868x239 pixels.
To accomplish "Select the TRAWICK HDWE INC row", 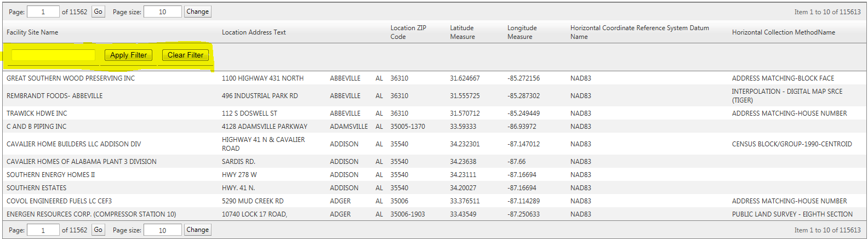I will (435, 113).
